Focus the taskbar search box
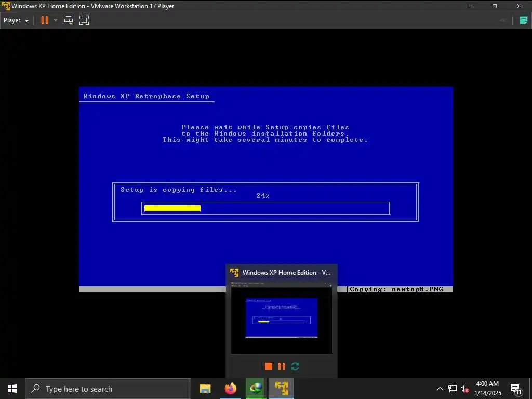Image resolution: width=532 pixels, height=399 pixels. tap(108, 389)
